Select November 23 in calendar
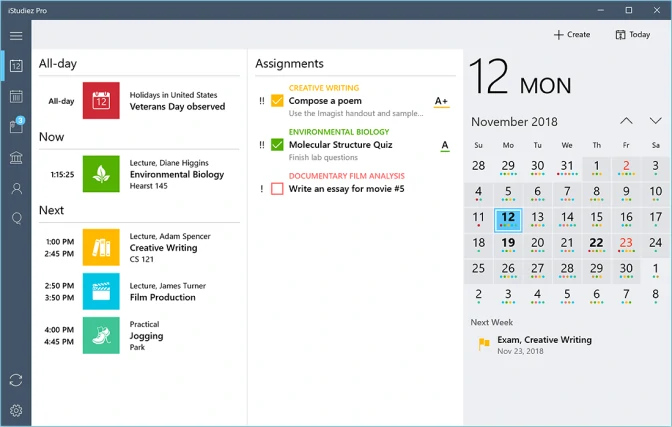The width and height of the screenshot is (672, 427). (x=626, y=245)
